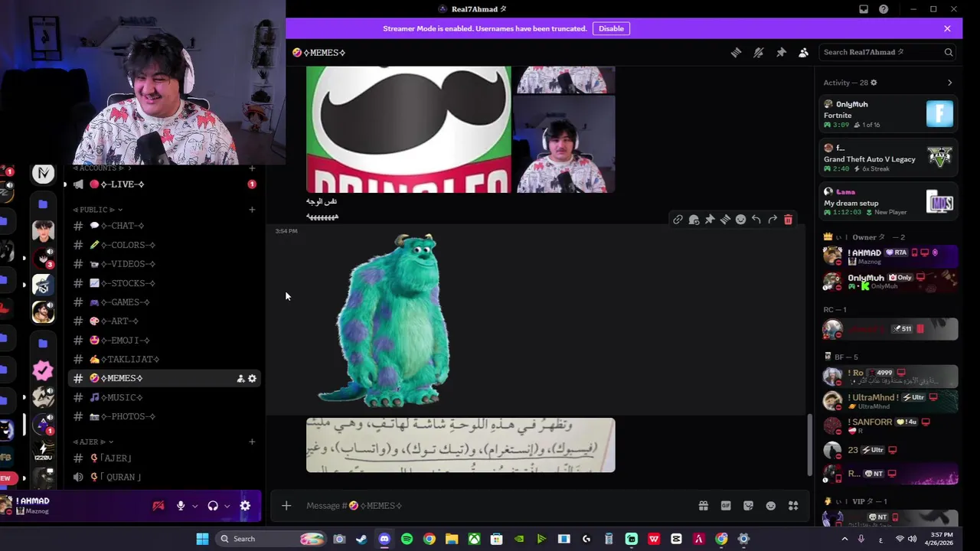This screenshot has width=980, height=551.
Task: Open the LIVE announcement channel
Action: (x=165, y=184)
